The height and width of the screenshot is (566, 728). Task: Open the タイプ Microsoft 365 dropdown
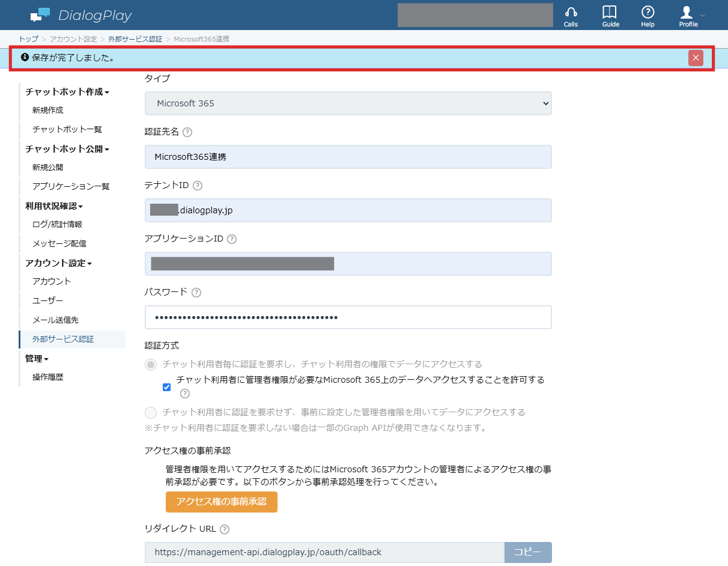[x=348, y=103]
